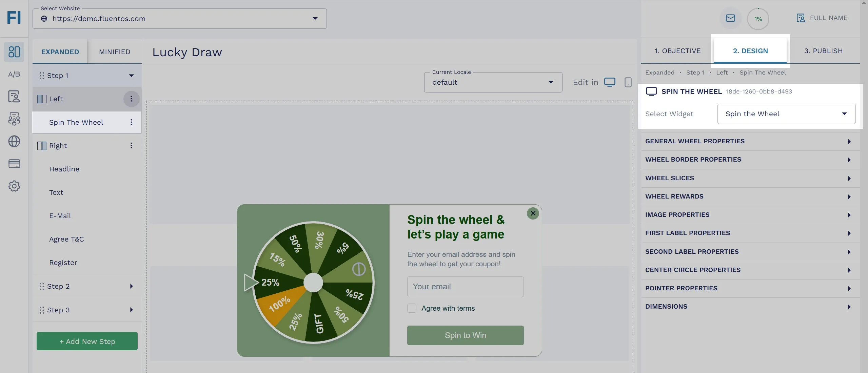Click the Step 3 drag handle
The height and width of the screenshot is (373, 868).
tap(42, 310)
